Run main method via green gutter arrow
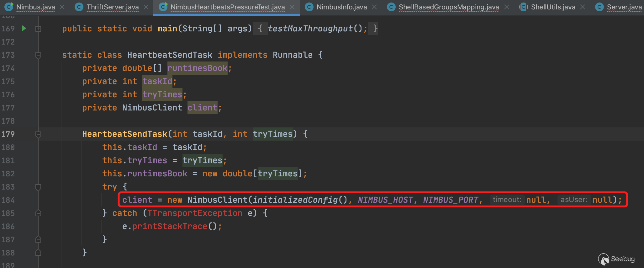644x268 pixels. click(24, 29)
